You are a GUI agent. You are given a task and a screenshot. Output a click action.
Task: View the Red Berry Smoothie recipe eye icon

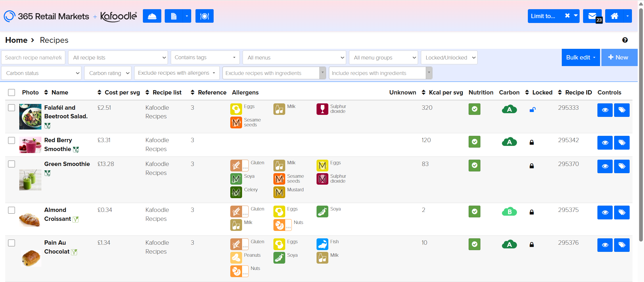coord(605,143)
